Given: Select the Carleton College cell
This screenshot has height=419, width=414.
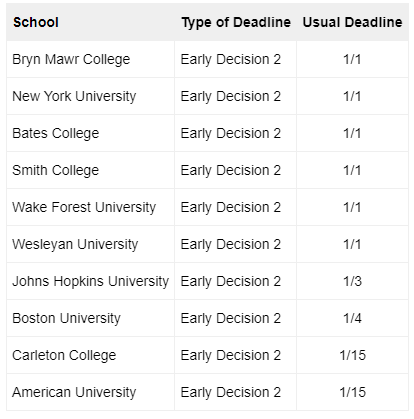Looking at the screenshot, I should (x=90, y=355).
